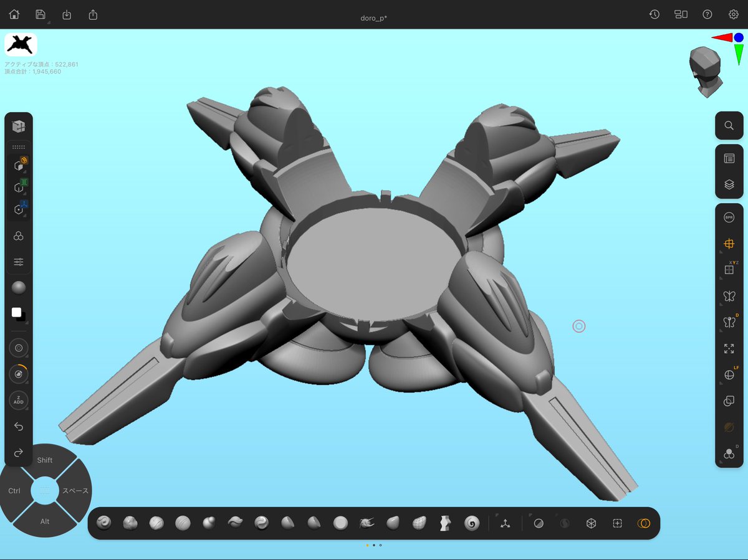Open the help question mark icon
Viewport: 748px width, 560px height.
707,14
